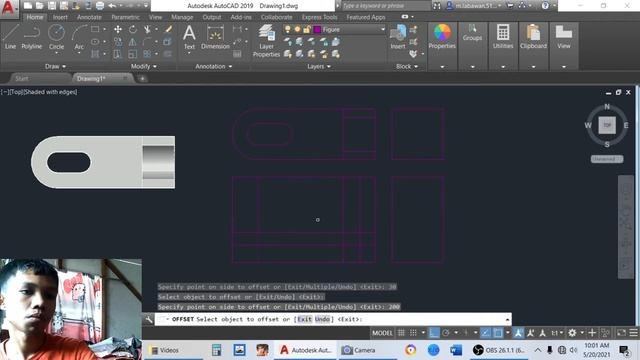Toggle Object snap in status bar
The height and width of the screenshot is (360, 640).
[x=498, y=333]
